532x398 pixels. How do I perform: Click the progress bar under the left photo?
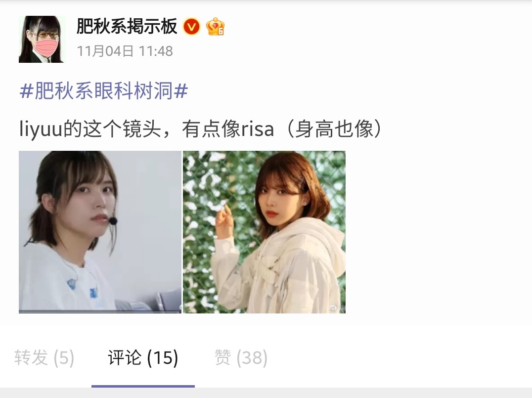(100, 311)
